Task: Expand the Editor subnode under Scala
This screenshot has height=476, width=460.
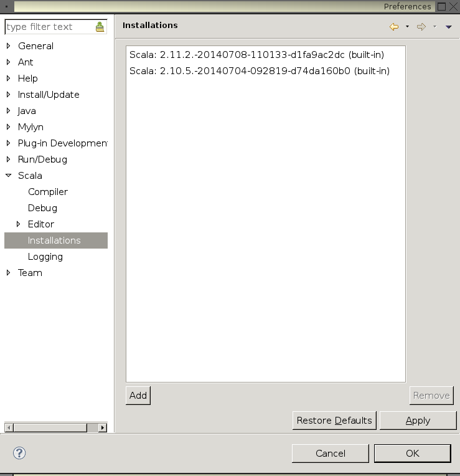Action: 18,224
